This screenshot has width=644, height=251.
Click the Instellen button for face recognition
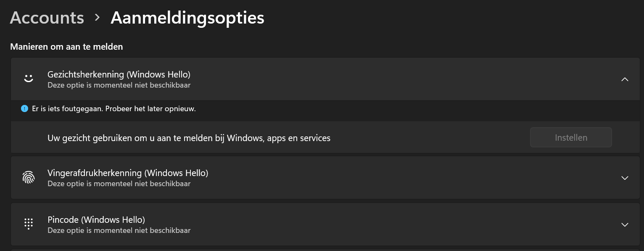pos(571,138)
